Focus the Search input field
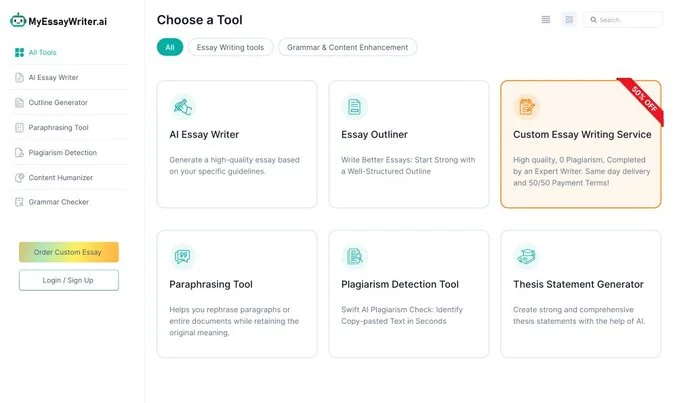The width and height of the screenshot is (683, 403). click(x=623, y=20)
